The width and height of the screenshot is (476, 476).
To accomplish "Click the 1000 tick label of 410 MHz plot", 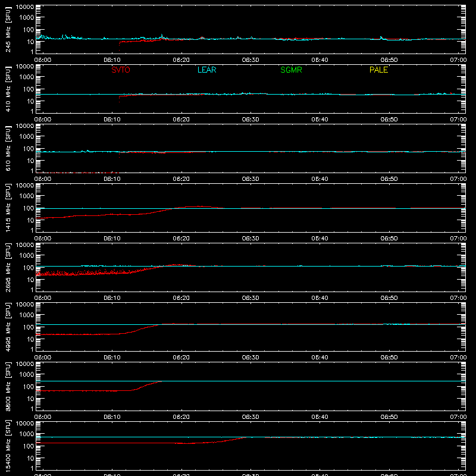I will (x=27, y=77).
